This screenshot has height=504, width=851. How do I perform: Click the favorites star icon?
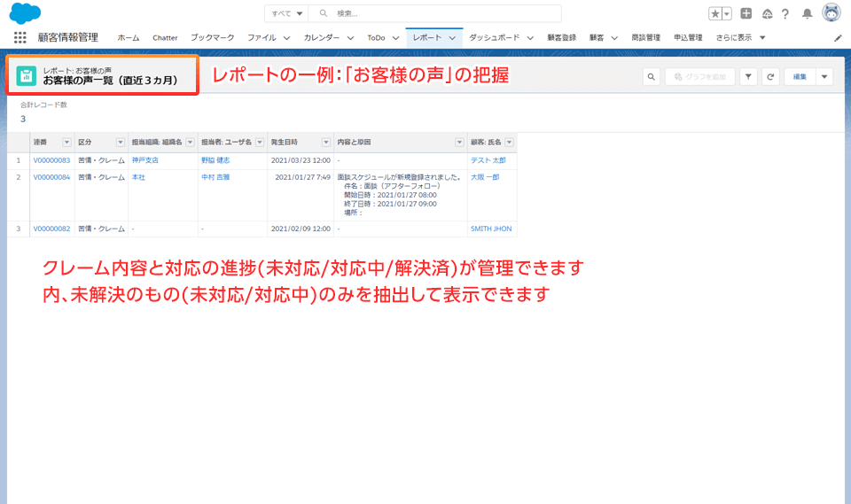click(715, 14)
